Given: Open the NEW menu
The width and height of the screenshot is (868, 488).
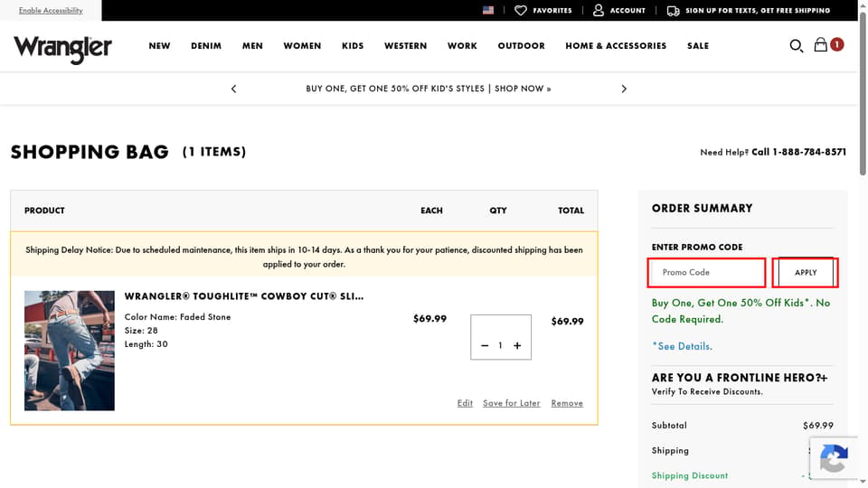Looking at the screenshot, I should click(159, 46).
